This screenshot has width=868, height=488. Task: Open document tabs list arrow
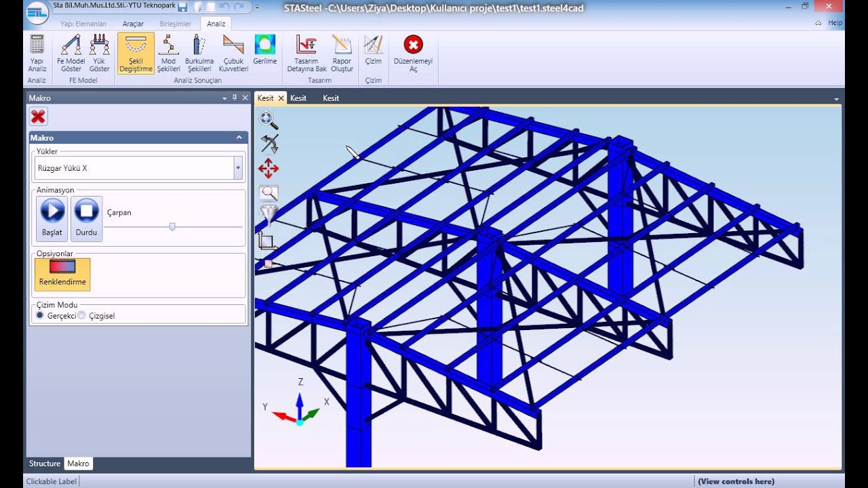(x=836, y=99)
